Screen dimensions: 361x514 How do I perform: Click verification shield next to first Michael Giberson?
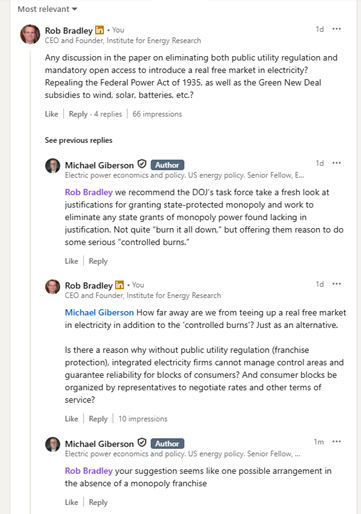tap(142, 164)
